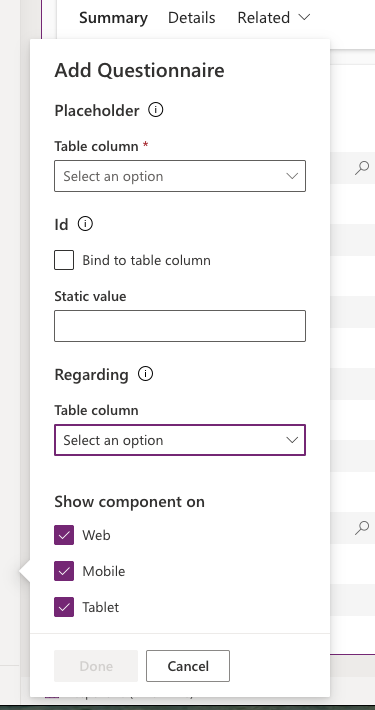Click the upper search magnifier icon
Image resolution: width=375 pixels, height=710 pixels.
(362, 168)
